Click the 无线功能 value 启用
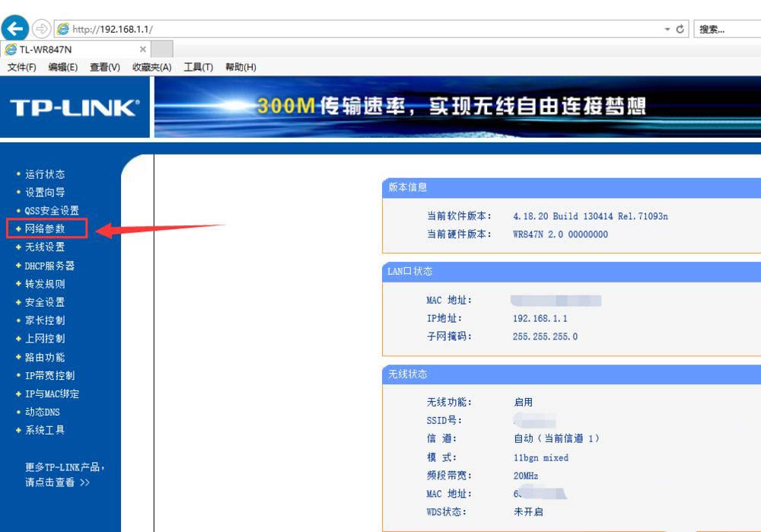 pyautogui.click(x=524, y=402)
